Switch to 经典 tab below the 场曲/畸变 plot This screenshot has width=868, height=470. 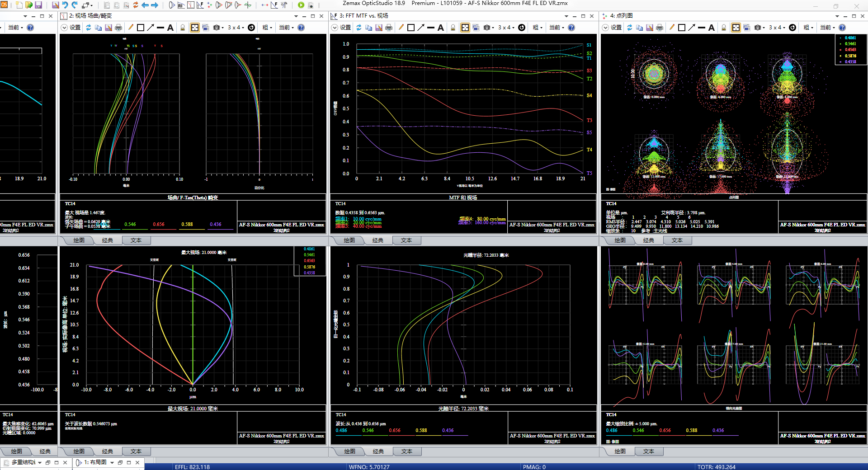point(108,240)
